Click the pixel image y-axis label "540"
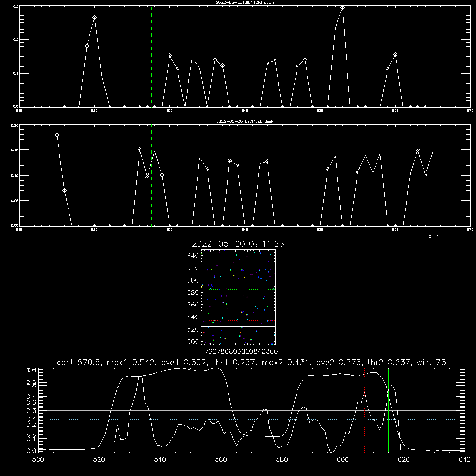Image resolution: width=476 pixels, height=476 pixels. click(193, 317)
